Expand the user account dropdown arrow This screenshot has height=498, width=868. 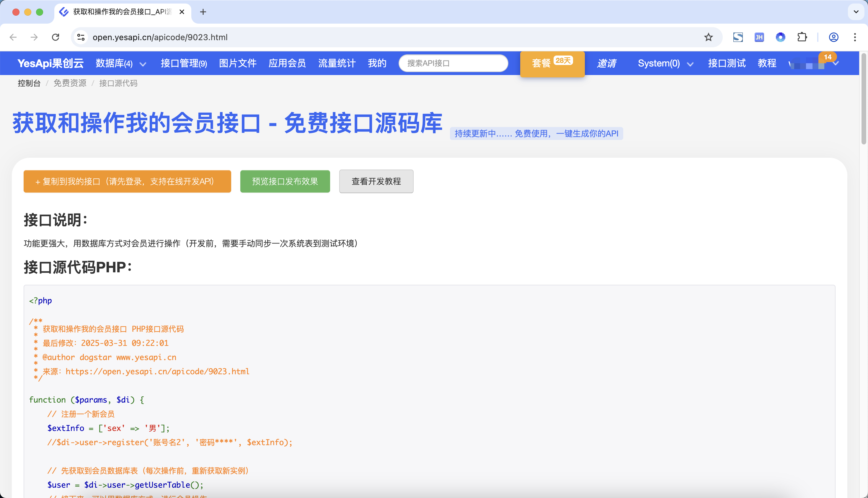tap(836, 64)
